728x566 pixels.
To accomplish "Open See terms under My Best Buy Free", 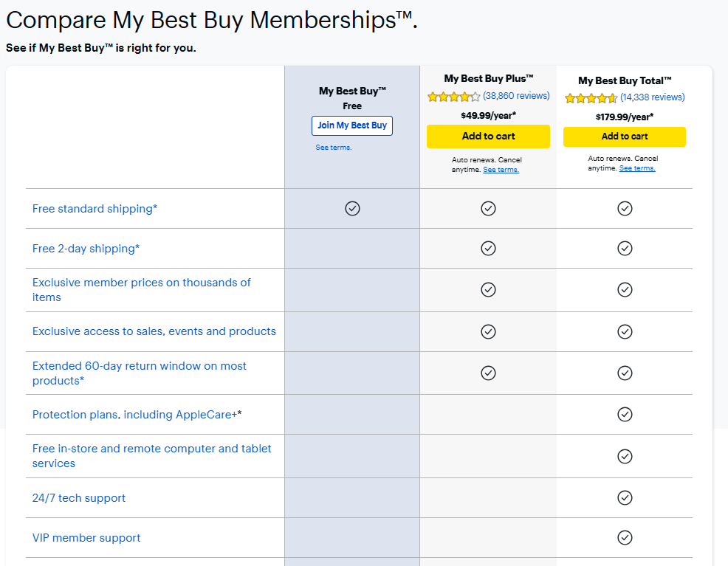I will point(334,148).
